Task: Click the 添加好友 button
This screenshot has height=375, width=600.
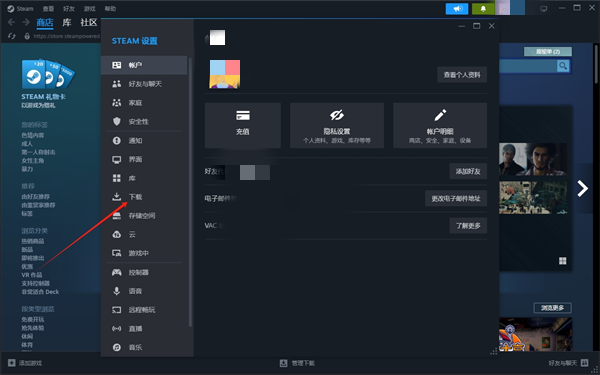Action: tap(468, 171)
